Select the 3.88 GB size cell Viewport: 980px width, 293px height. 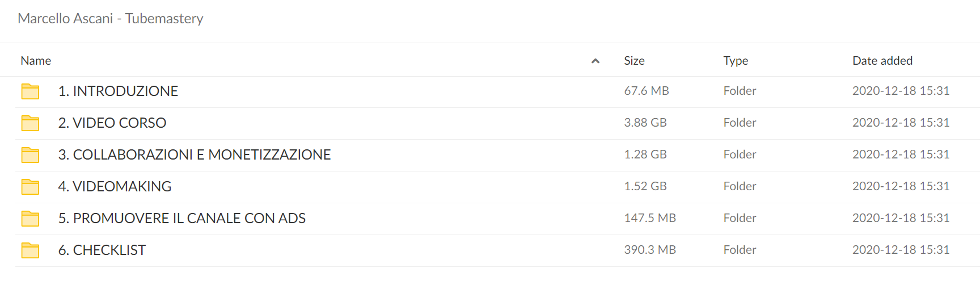pos(645,123)
